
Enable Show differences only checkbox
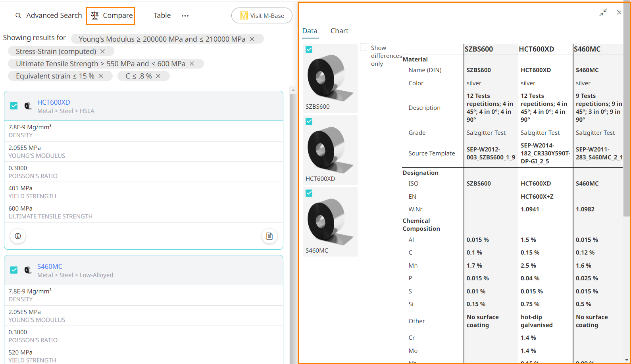(x=364, y=47)
